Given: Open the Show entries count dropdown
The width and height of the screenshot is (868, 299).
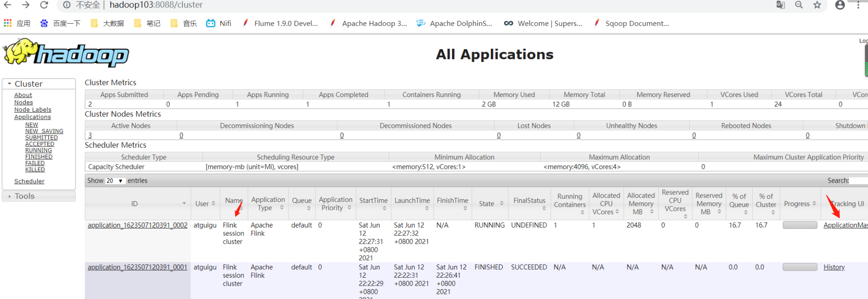Looking at the screenshot, I should coord(115,181).
